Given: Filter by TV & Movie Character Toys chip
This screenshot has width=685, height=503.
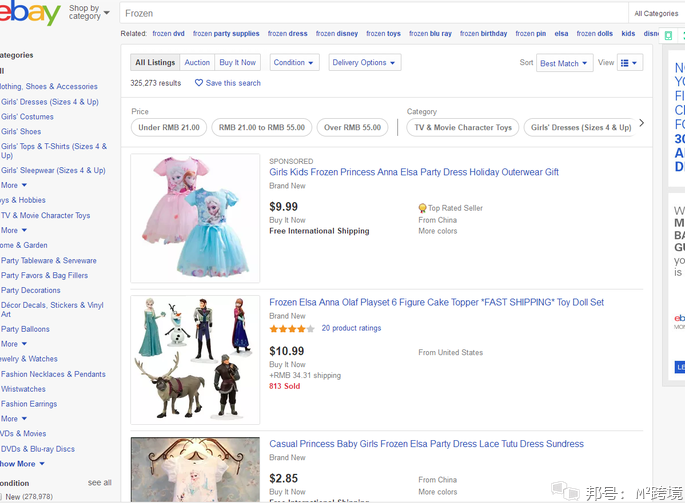Looking at the screenshot, I should (463, 127).
